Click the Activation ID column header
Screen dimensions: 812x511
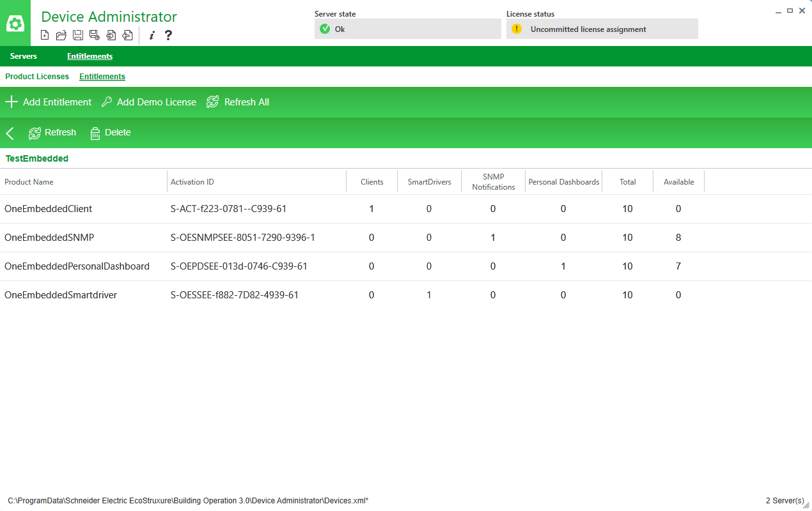coord(256,182)
